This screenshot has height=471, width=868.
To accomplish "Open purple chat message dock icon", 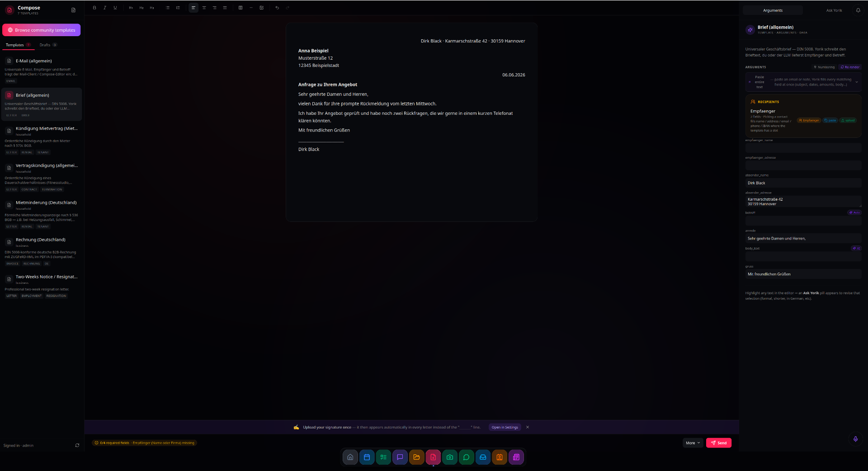I will point(400,457).
